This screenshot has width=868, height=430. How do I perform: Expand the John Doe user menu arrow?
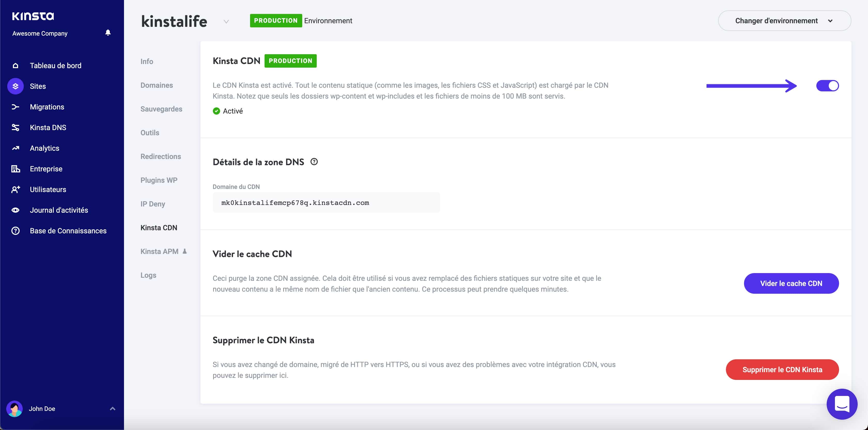113,409
